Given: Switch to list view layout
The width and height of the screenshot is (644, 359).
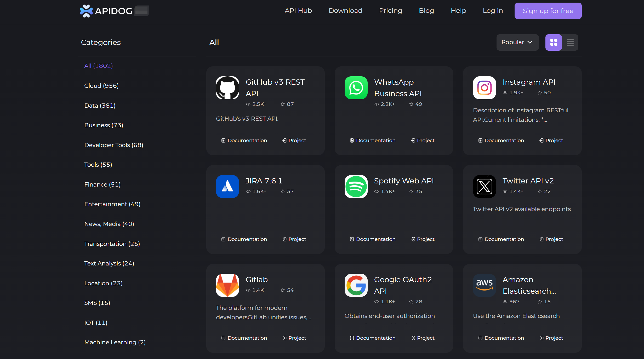Looking at the screenshot, I should tap(570, 42).
